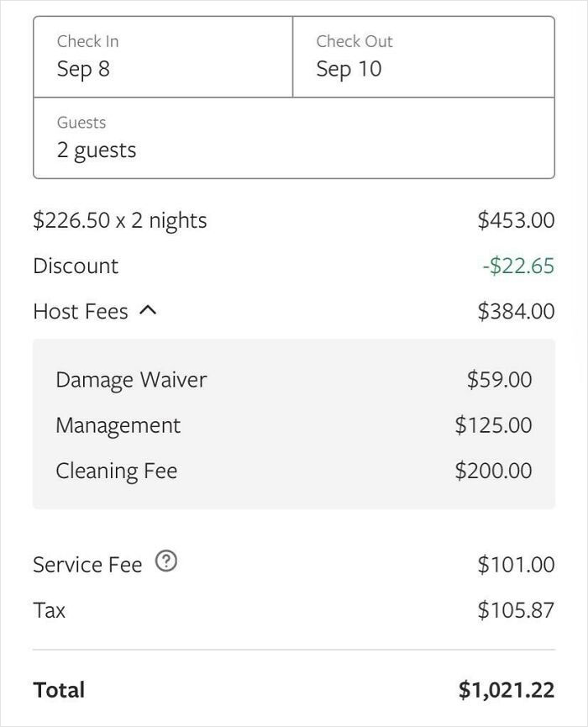Viewport: 588px width, 727px height.
Task: Open the Guests selector
Action: click(293, 138)
